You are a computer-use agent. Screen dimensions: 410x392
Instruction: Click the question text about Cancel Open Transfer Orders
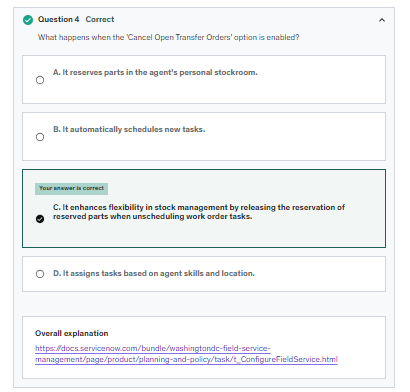tap(168, 37)
